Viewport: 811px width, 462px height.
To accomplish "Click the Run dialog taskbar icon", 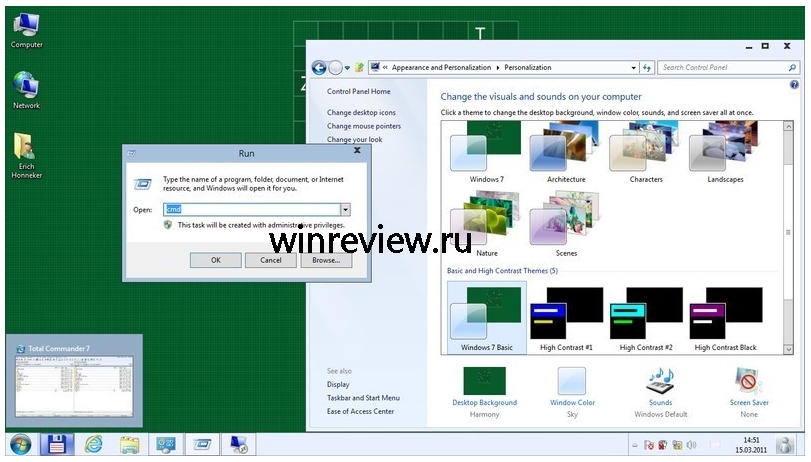I will coord(202,444).
